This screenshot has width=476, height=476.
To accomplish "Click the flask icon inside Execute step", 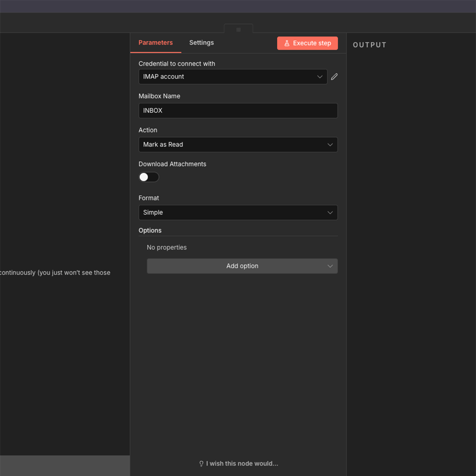I will click(286, 43).
